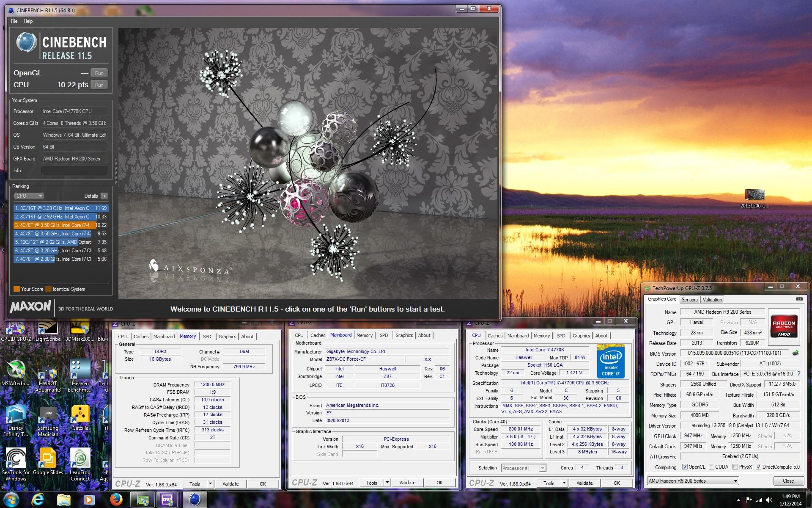Select the Xeon 11.69 ranking row
Image resolution: width=812 pixels, height=508 pixels.
[61, 208]
